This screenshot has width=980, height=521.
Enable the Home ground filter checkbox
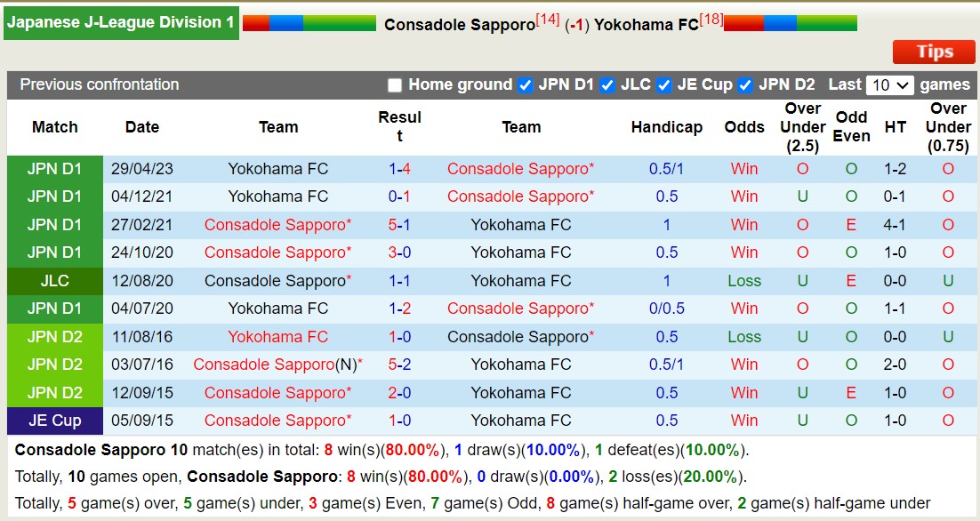[x=393, y=84]
